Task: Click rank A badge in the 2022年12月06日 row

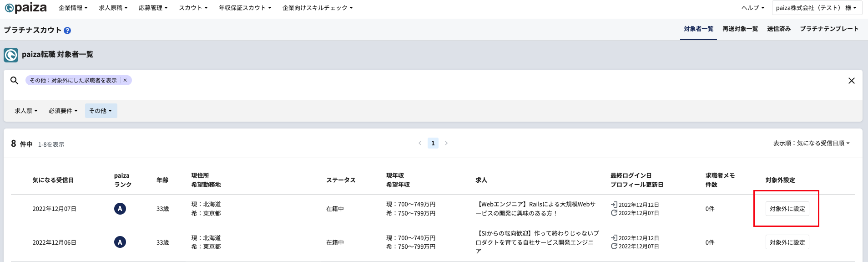Action: pos(120,242)
